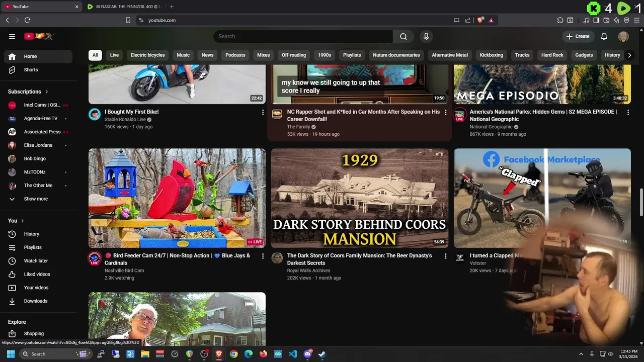Close the YouTube browser tab
The height and width of the screenshot is (362, 644).
76,7
